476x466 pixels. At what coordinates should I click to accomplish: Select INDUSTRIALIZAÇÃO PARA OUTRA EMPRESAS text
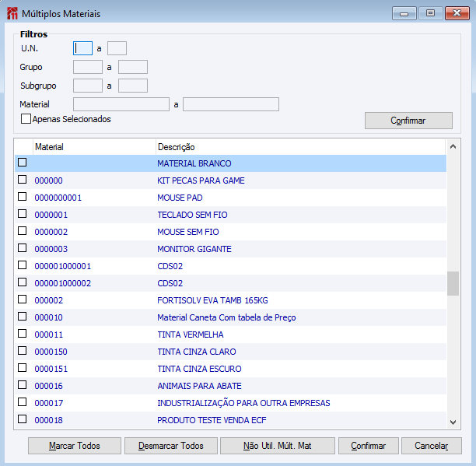243,403
